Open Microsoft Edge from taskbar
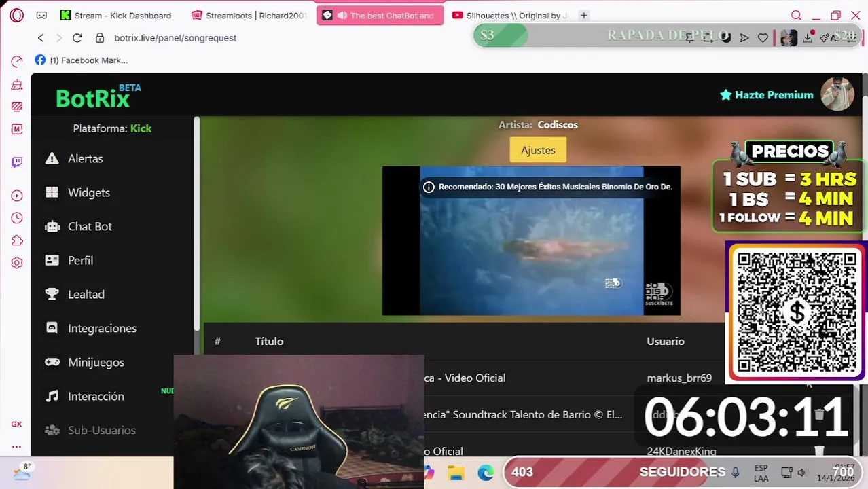868x489 pixels. (x=486, y=473)
